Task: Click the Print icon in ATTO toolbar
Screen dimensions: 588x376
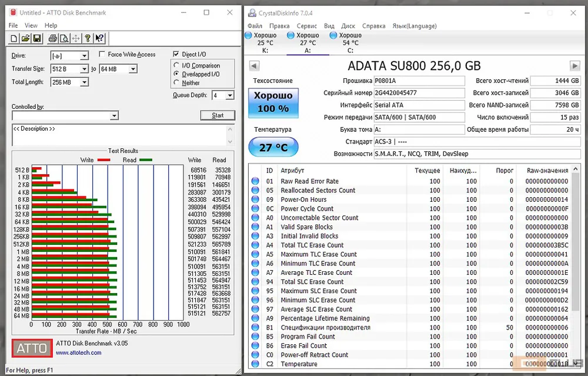Action: pos(53,39)
